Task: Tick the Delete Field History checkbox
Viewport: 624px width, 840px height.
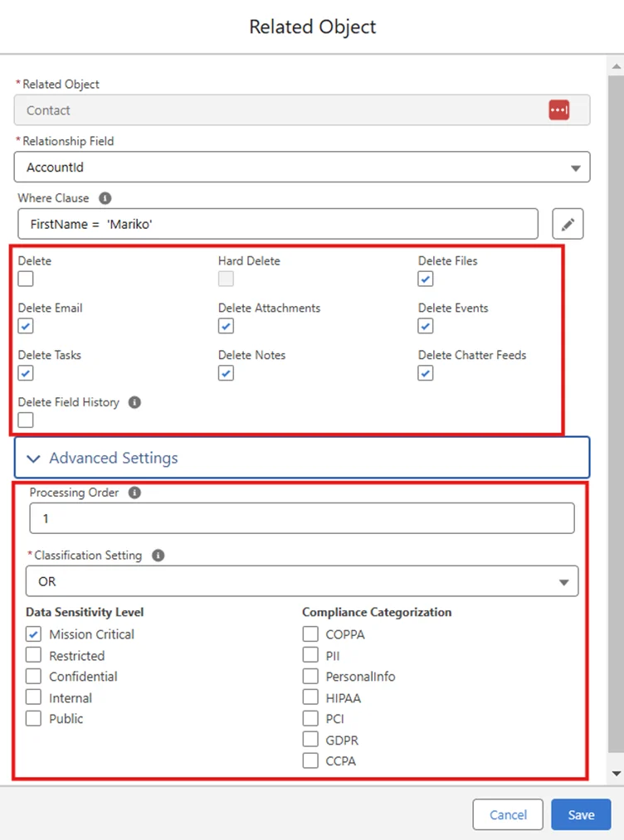Action: point(26,420)
